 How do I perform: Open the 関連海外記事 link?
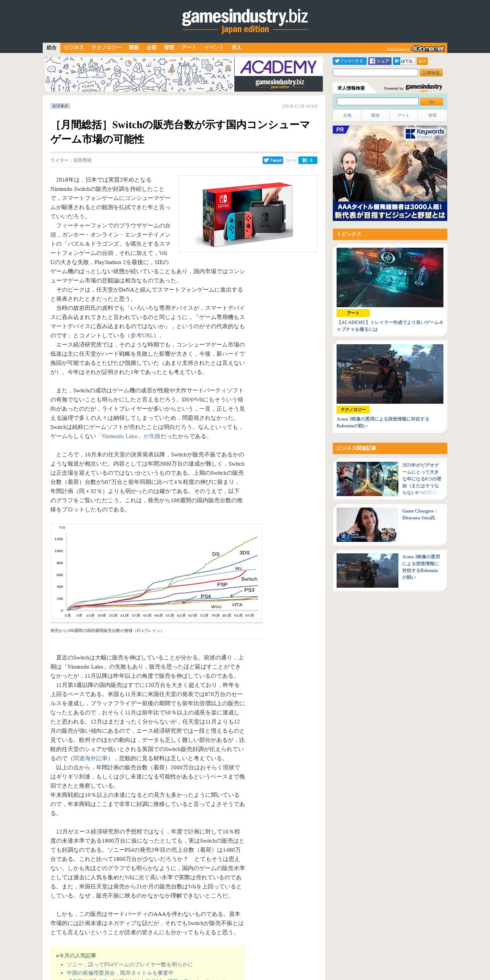[x=90, y=758]
